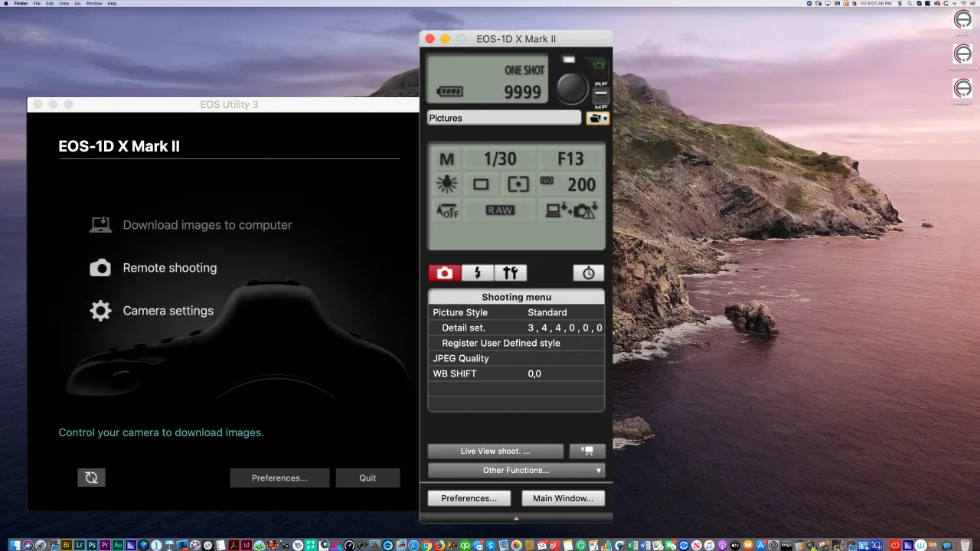Open Preferences in EOS Utility 3 window
The image size is (980, 551).
click(279, 478)
